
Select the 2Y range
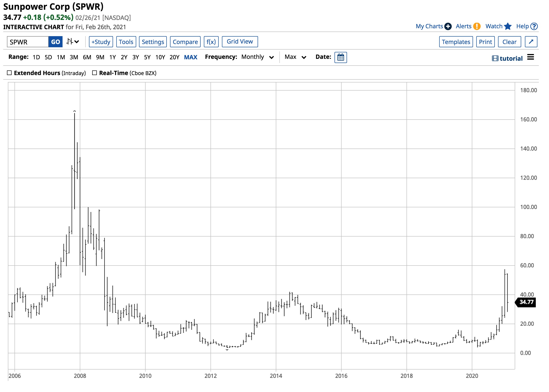(124, 57)
